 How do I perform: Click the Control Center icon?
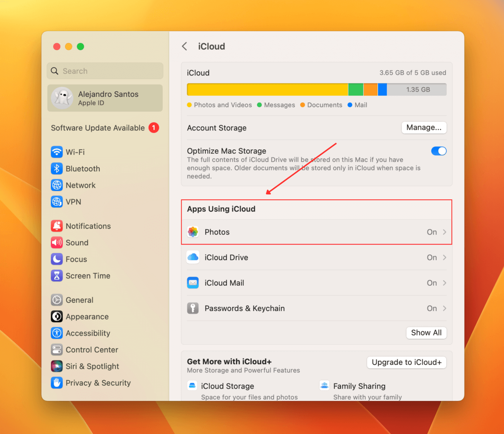(x=57, y=350)
